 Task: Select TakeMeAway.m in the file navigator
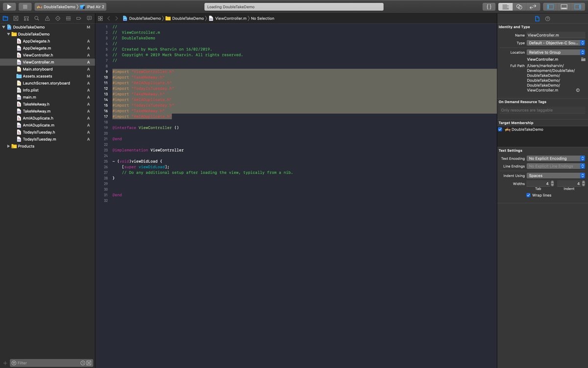tap(36, 111)
